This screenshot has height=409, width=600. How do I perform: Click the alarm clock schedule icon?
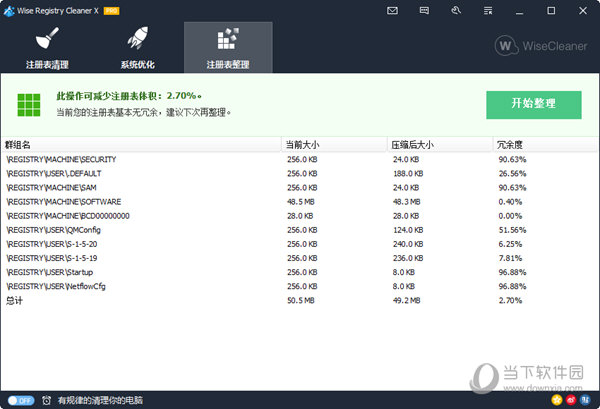(x=47, y=400)
